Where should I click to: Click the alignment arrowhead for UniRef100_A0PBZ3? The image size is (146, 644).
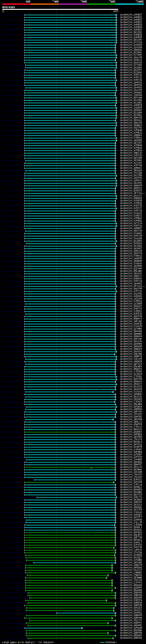coord(116,20)
